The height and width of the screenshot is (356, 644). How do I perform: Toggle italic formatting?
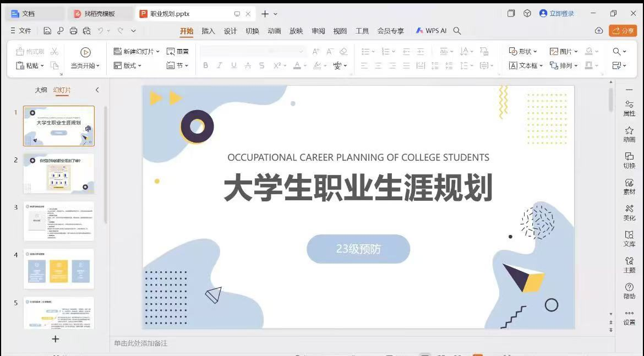pos(219,65)
